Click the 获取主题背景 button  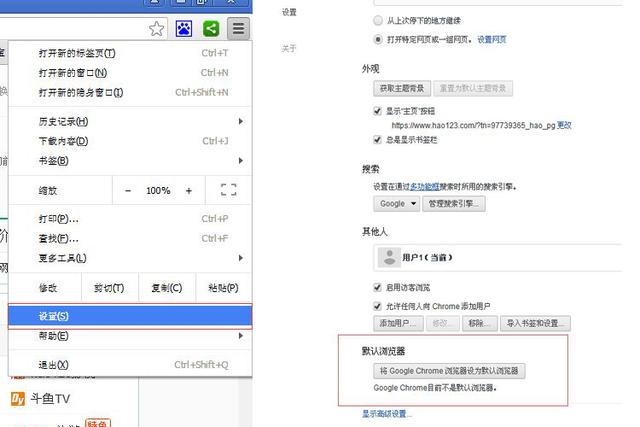click(x=402, y=88)
